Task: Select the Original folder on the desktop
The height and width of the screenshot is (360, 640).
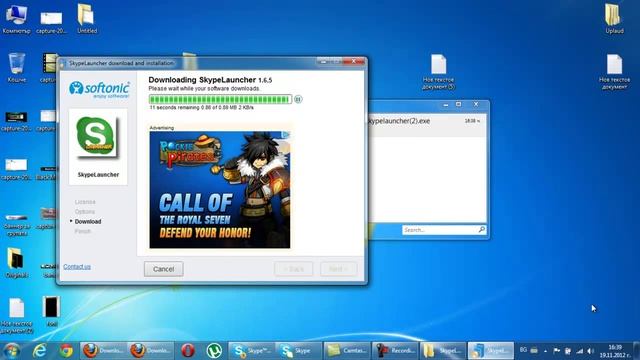Action: click(17, 262)
